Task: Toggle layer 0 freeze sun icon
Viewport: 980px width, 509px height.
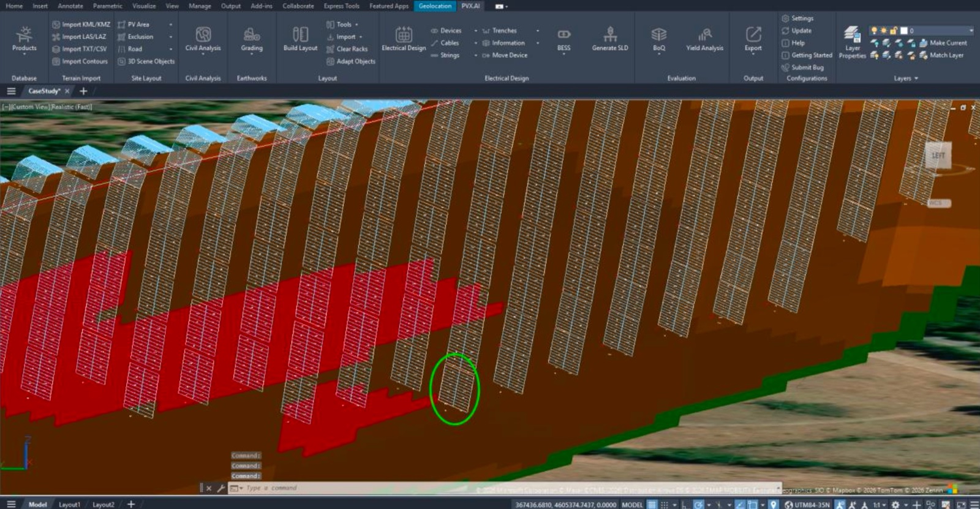Action: pos(883,31)
